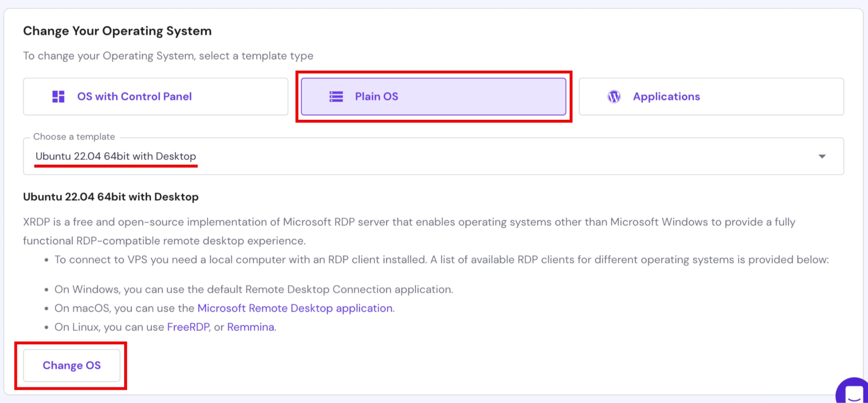
Task: Open the chat support widget
Action: [854, 392]
